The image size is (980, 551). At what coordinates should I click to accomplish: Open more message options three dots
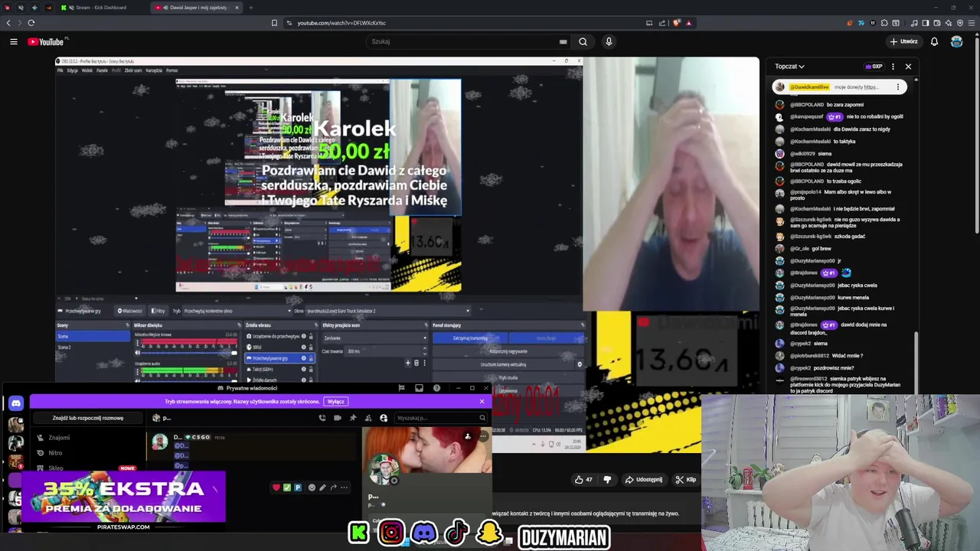[344, 487]
